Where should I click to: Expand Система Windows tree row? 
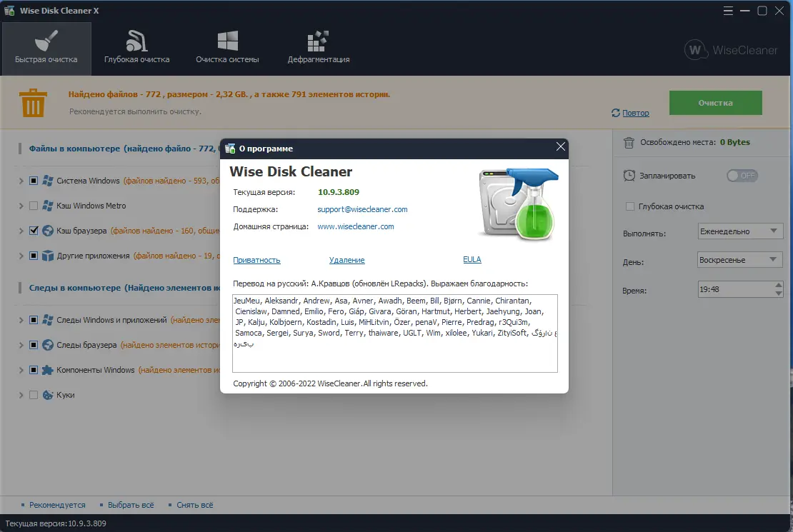[21, 181]
